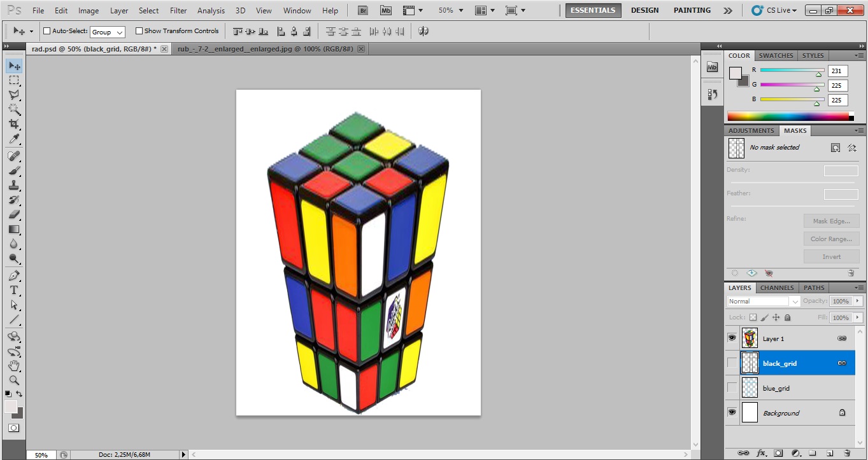This screenshot has width=868, height=460.
Task: Open layer styles fx menu
Action: coord(761,454)
